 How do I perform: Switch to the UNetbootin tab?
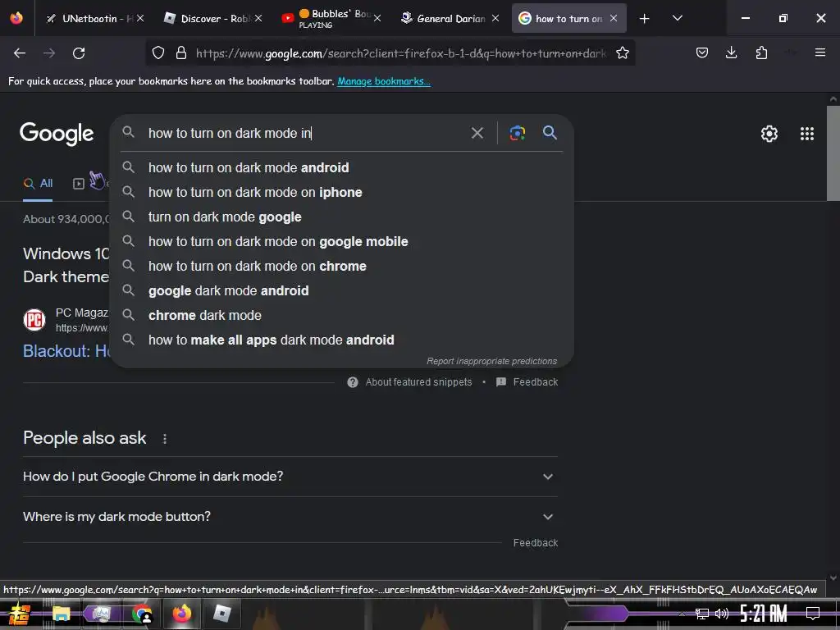tap(95, 18)
